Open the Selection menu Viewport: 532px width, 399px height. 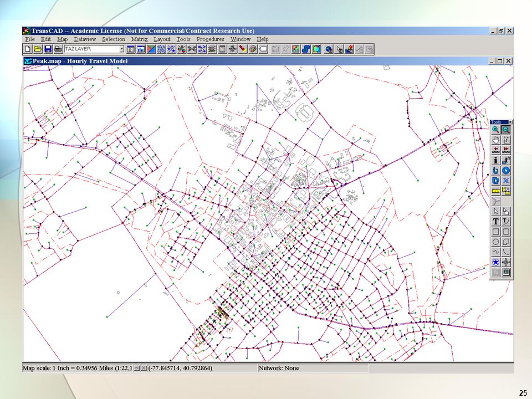point(114,39)
